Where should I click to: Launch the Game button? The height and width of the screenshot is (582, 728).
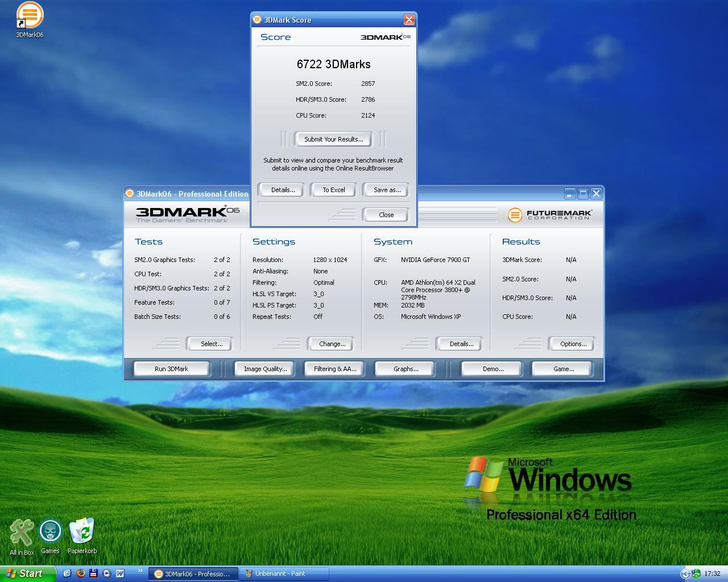point(563,369)
